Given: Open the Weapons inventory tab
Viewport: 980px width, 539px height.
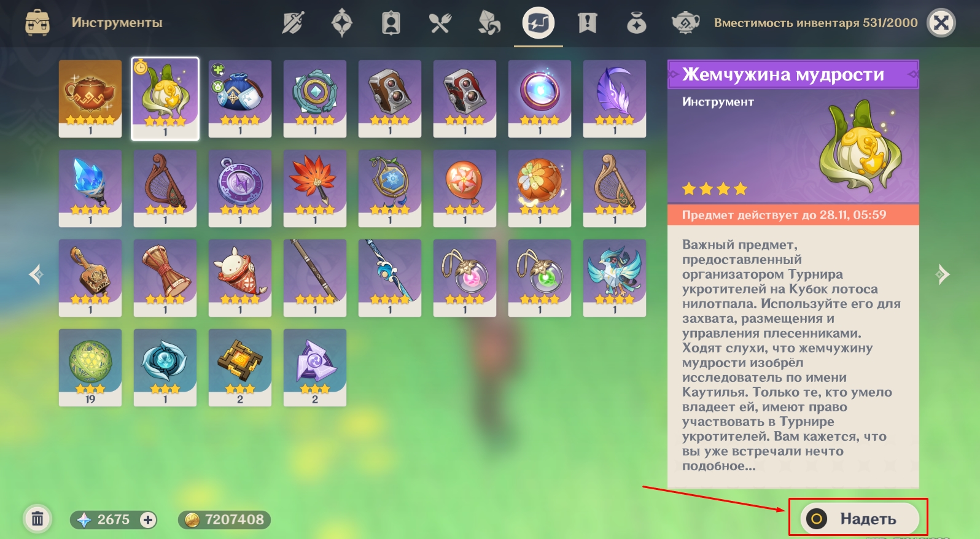Looking at the screenshot, I should pos(293,23).
